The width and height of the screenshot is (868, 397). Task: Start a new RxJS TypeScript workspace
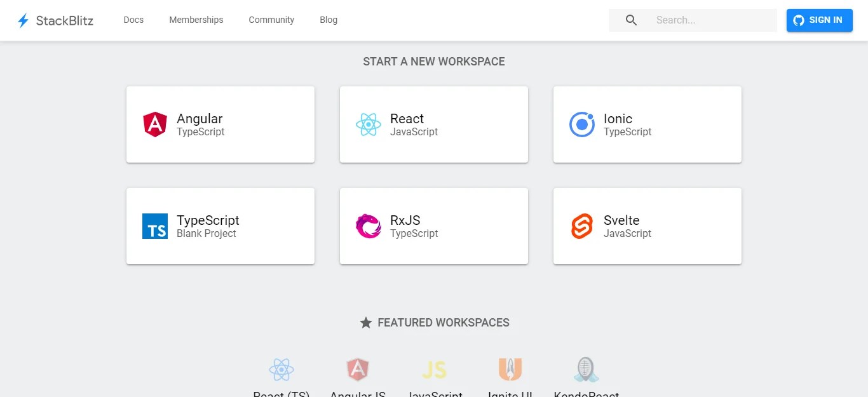pos(434,226)
